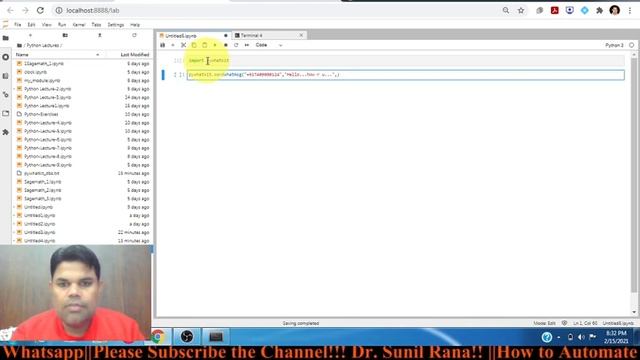This screenshot has height=360, width=640.
Task: Click the Python 3 kernel name button
Action: (x=614, y=45)
